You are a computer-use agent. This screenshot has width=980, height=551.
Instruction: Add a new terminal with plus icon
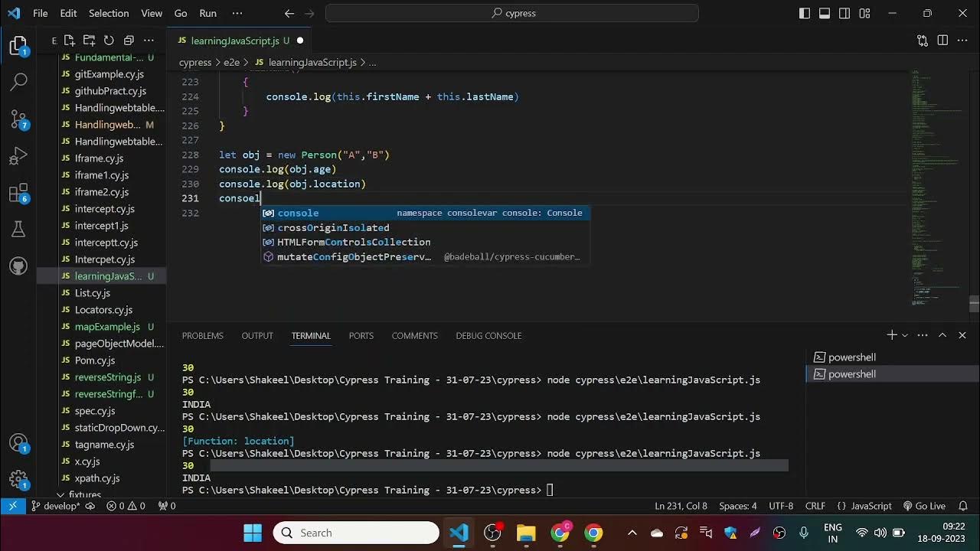(892, 335)
